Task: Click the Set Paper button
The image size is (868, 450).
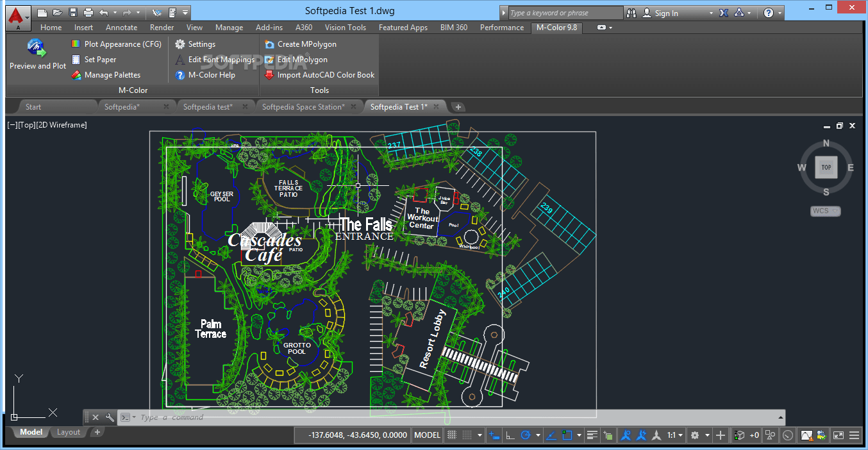Action: pos(99,59)
